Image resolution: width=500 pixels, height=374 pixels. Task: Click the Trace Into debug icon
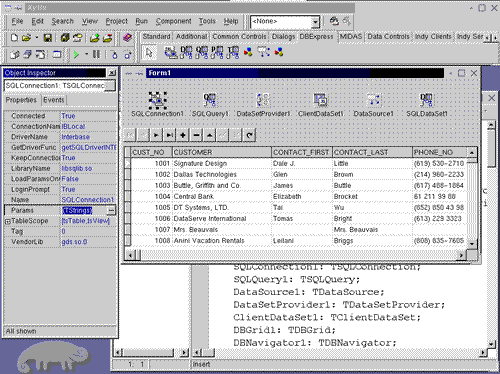(115, 54)
